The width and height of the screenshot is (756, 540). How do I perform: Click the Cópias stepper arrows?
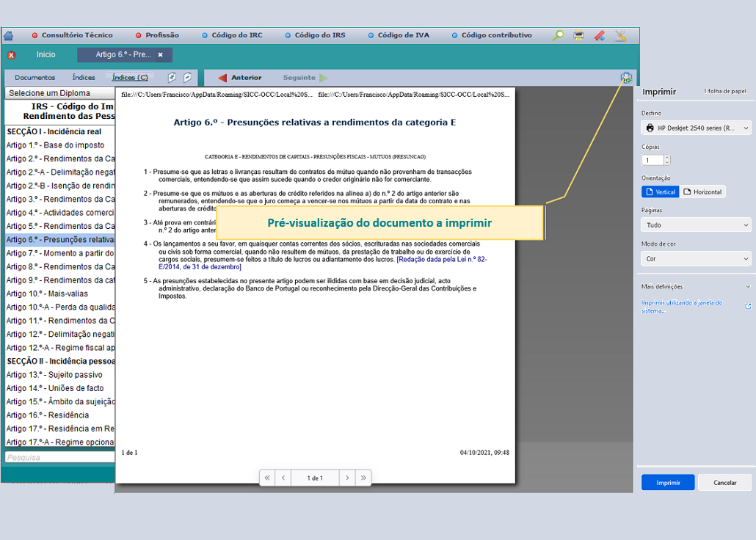click(667, 160)
